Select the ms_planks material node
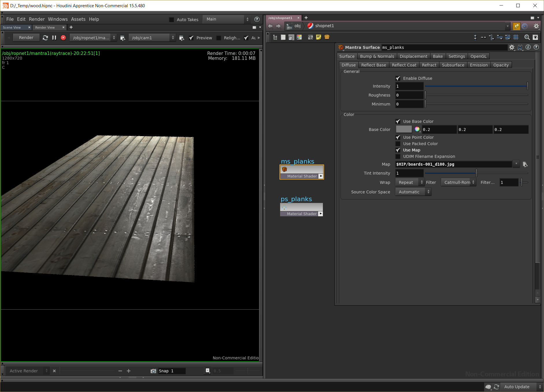Image resolution: width=544 pixels, height=392 pixels. [x=302, y=172]
